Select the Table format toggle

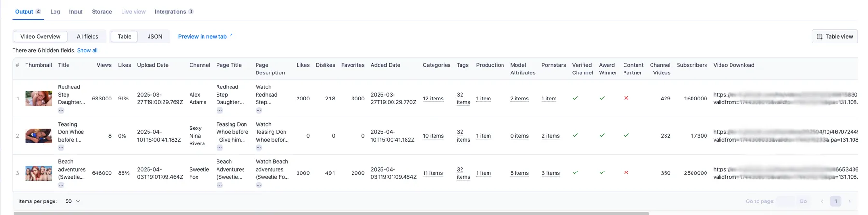coord(124,37)
